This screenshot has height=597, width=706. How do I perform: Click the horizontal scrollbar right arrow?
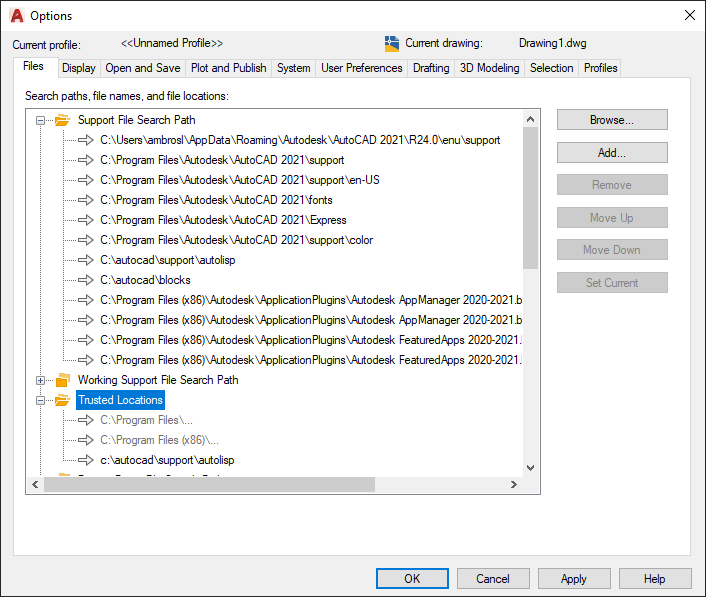(514, 484)
